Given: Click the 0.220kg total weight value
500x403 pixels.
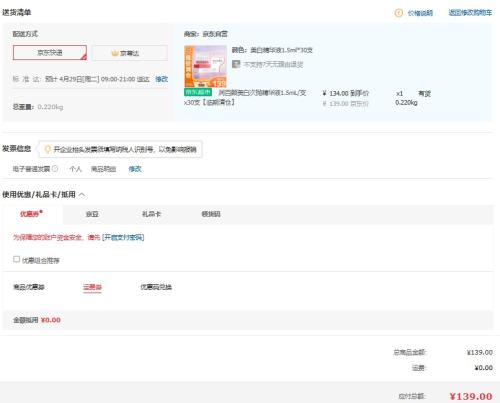Looking at the screenshot, I should pyautogui.click(x=50, y=107).
